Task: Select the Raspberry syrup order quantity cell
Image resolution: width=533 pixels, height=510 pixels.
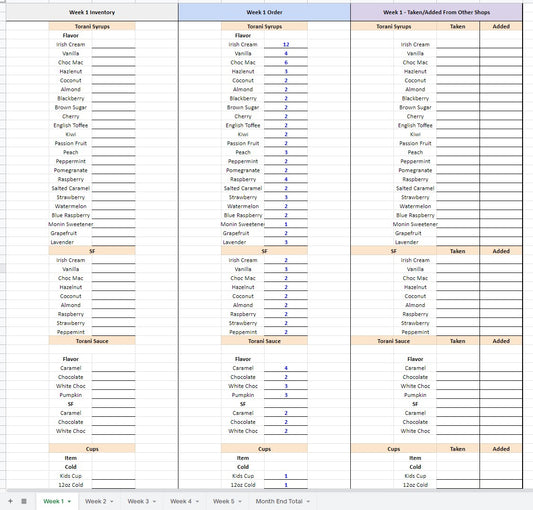Action: coord(286,179)
